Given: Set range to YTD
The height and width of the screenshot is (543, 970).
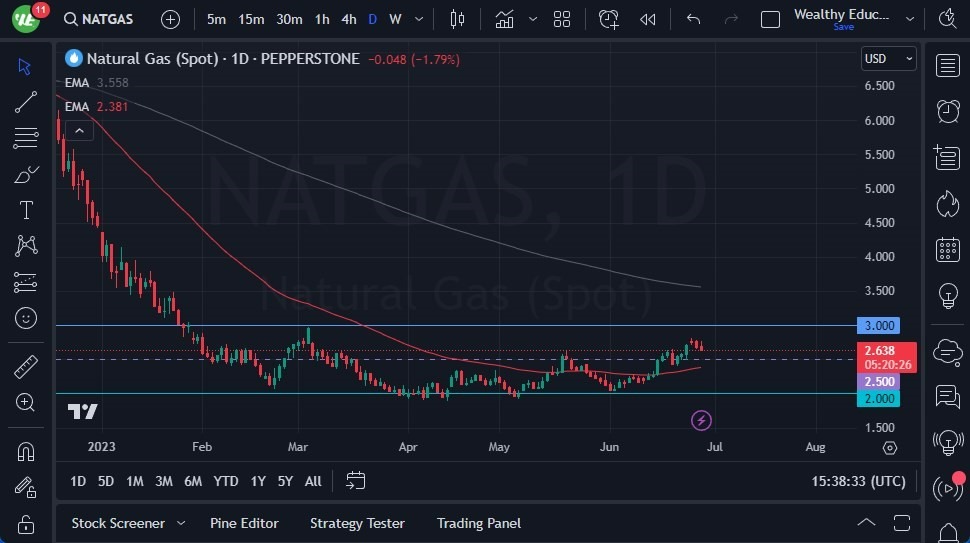Looking at the screenshot, I should tap(226, 481).
